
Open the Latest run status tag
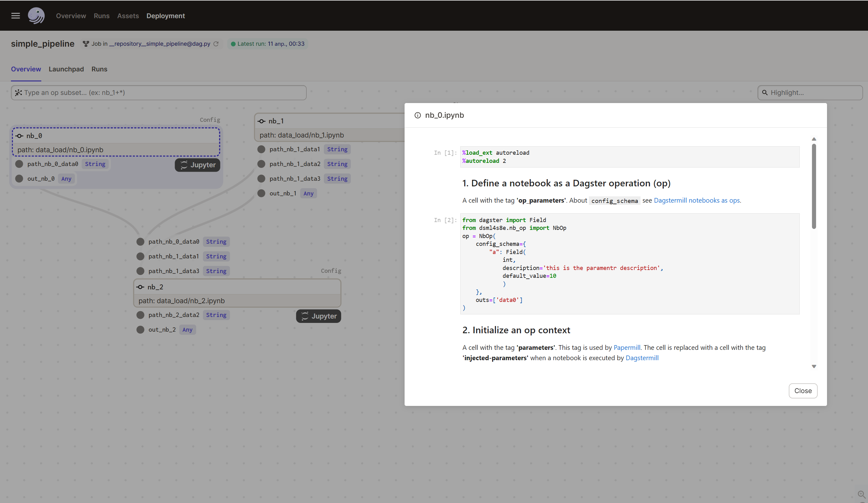click(x=268, y=44)
